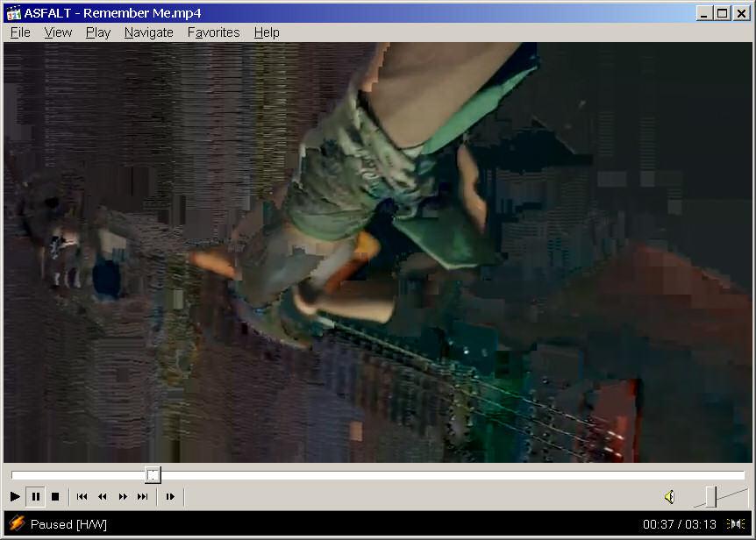This screenshot has height=540, width=756.
Task: Mute the audio with speaker icon
Action: tap(669, 497)
